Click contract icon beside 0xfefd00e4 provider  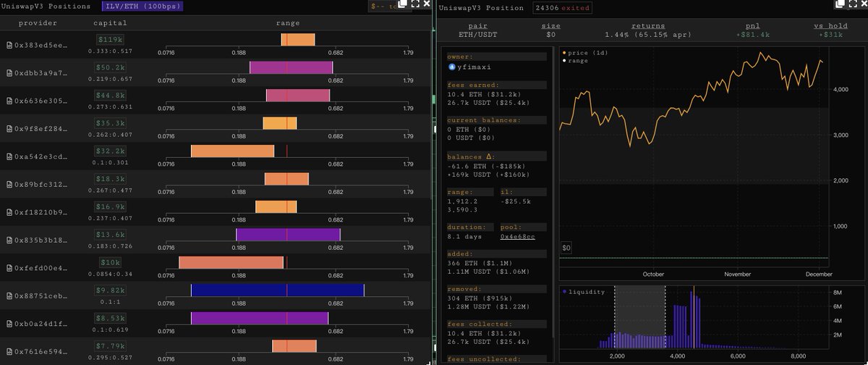[9, 268]
